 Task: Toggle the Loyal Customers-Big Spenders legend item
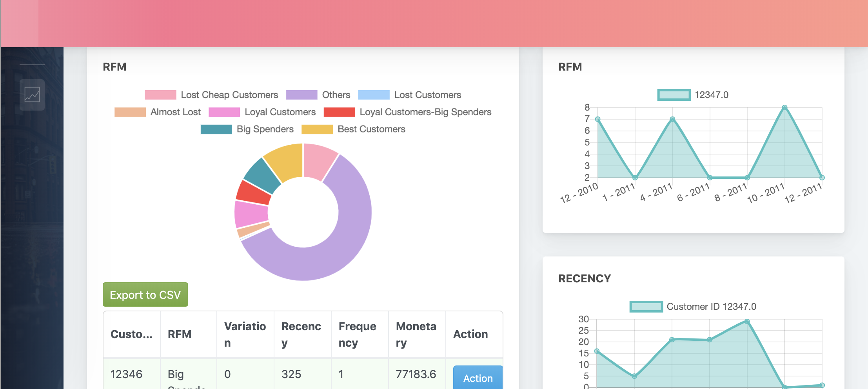pos(425,112)
